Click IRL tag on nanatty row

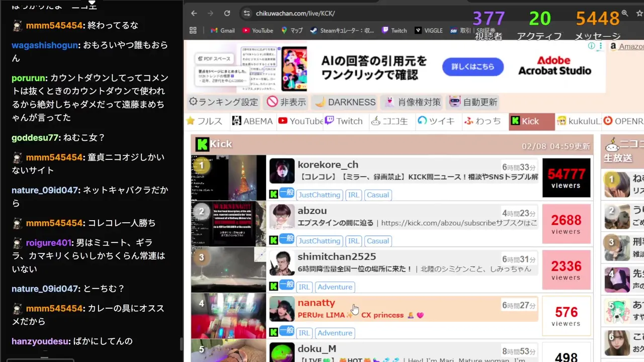coord(304,333)
